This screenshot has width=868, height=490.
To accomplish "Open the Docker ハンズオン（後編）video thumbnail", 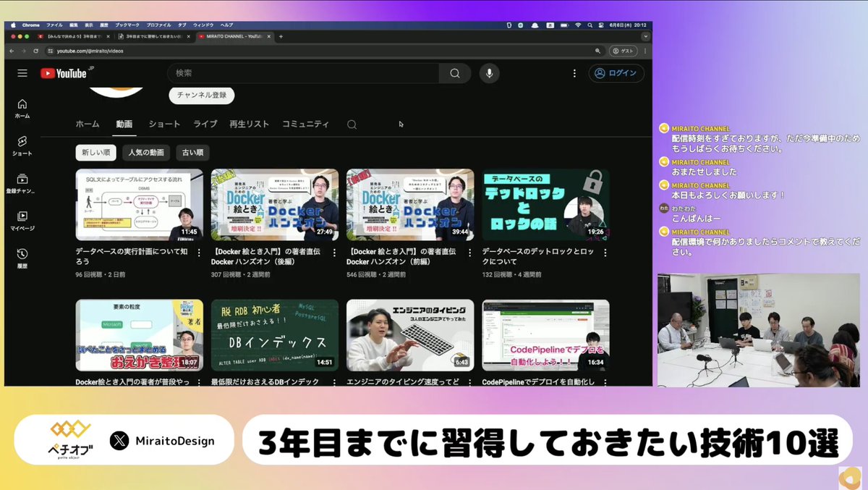I will (275, 205).
